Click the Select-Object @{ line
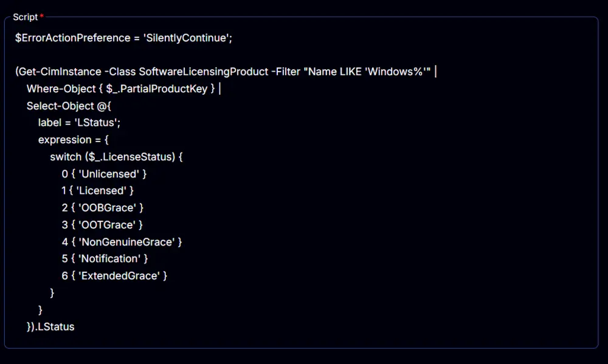This screenshot has width=608, height=364. (69, 106)
